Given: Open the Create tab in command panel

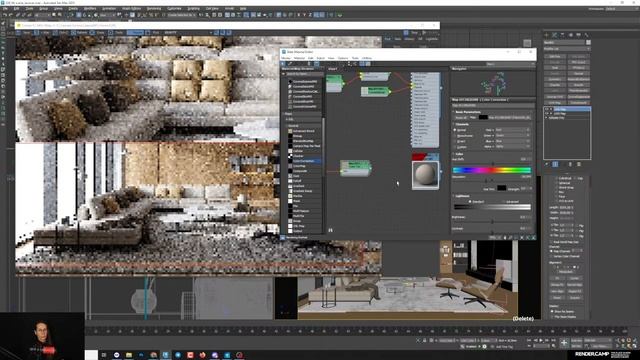Looking at the screenshot, I should [547, 35].
